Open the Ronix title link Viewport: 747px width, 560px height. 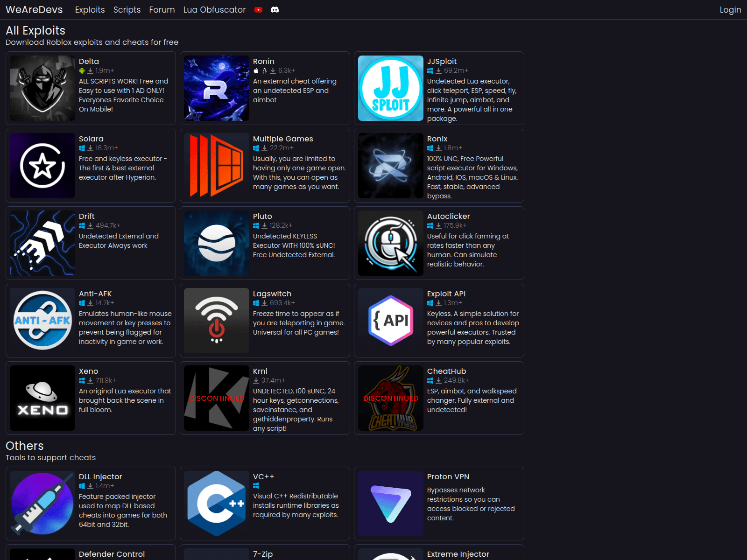point(437,139)
